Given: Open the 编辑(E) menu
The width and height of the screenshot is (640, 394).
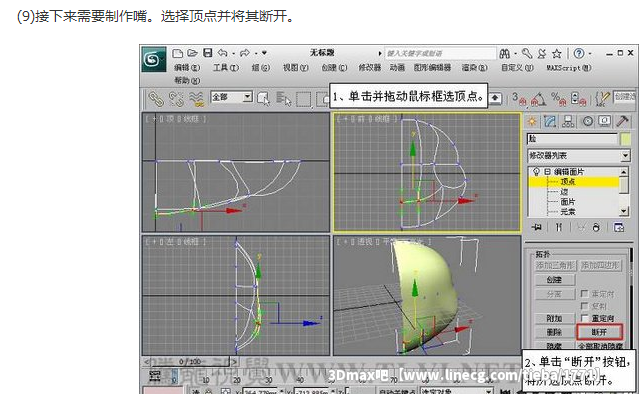Looking at the screenshot, I should 187,68.
